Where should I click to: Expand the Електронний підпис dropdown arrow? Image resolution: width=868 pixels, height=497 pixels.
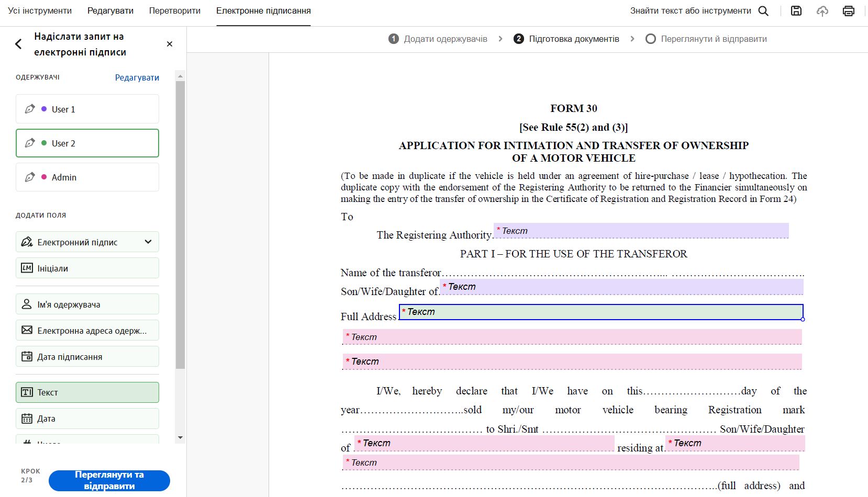point(148,242)
